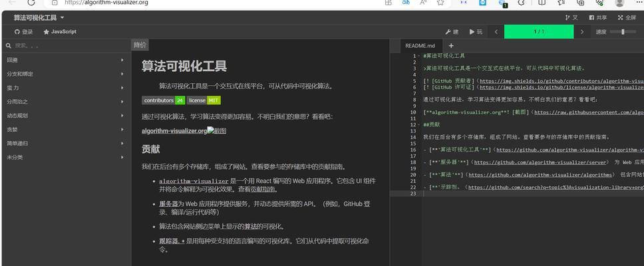Open the 算法 algorithms link in the list
Image resolution: width=644 pixels, height=266 pixels.
point(251,226)
